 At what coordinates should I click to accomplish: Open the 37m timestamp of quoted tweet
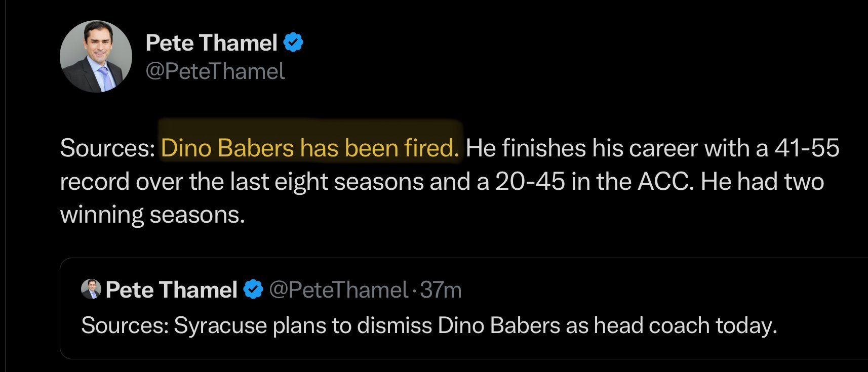click(441, 290)
